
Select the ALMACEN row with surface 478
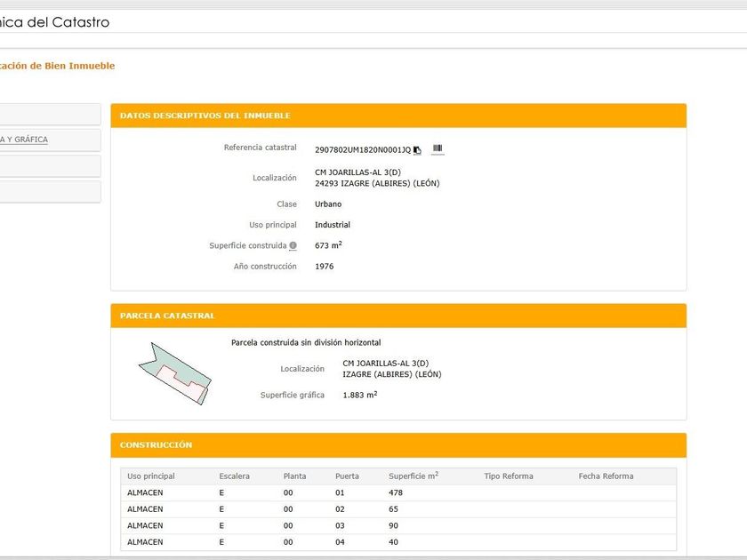(x=398, y=492)
